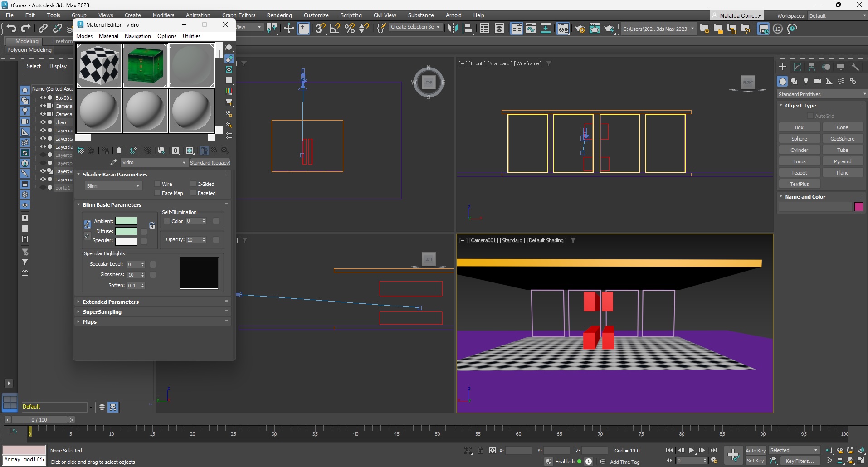This screenshot has width=868, height=467.
Task: Open the Navigation menu in Material Editor
Action: [x=137, y=36]
